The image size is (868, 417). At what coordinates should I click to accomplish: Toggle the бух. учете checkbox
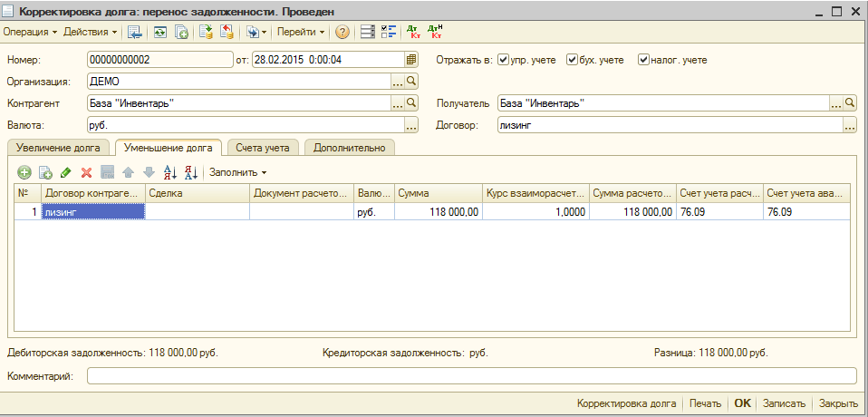point(572,60)
